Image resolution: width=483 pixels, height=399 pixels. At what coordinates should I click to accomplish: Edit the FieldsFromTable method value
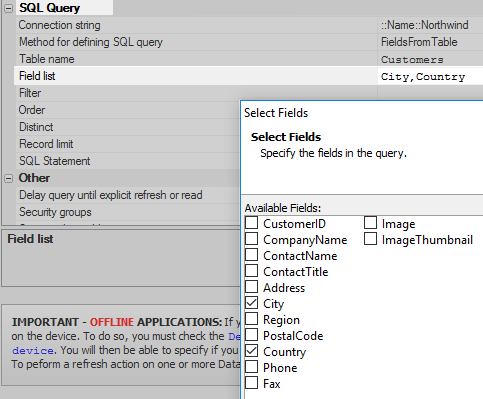pyautogui.click(x=430, y=42)
